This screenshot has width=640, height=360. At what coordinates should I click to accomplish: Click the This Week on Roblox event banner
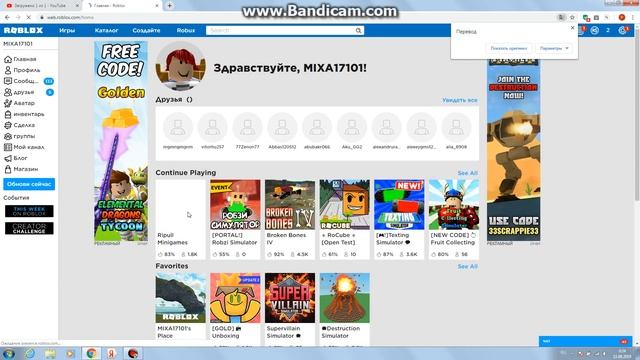click(29, 211)
